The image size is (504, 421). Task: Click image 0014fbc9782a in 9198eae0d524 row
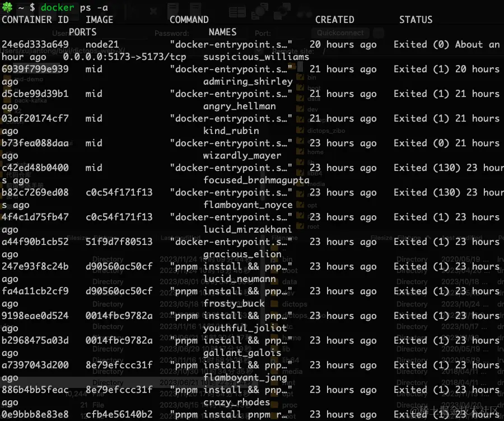pos(119,316)
